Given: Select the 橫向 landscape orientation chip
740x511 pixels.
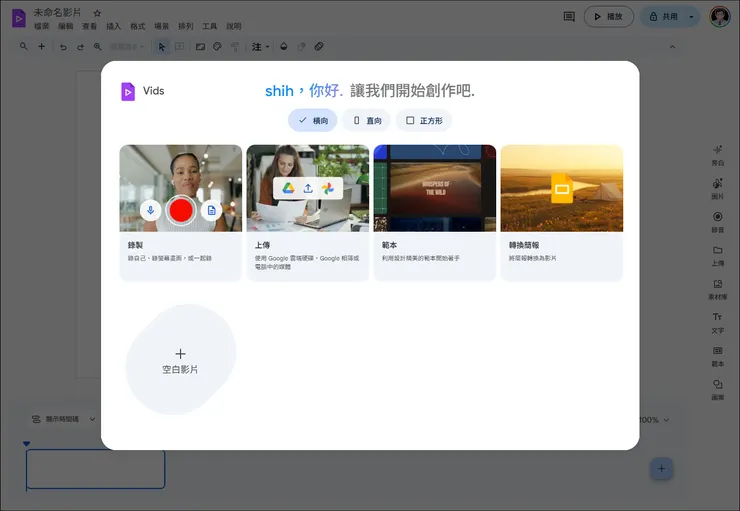Looking at the screenshot, I should [x=313, y=120].
